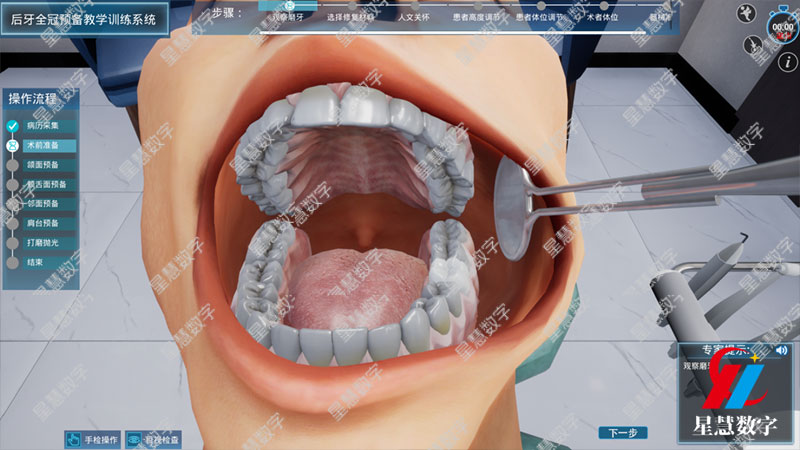Click the eye icon beside 目视检查
800x450 pixels.
point(132,438)
